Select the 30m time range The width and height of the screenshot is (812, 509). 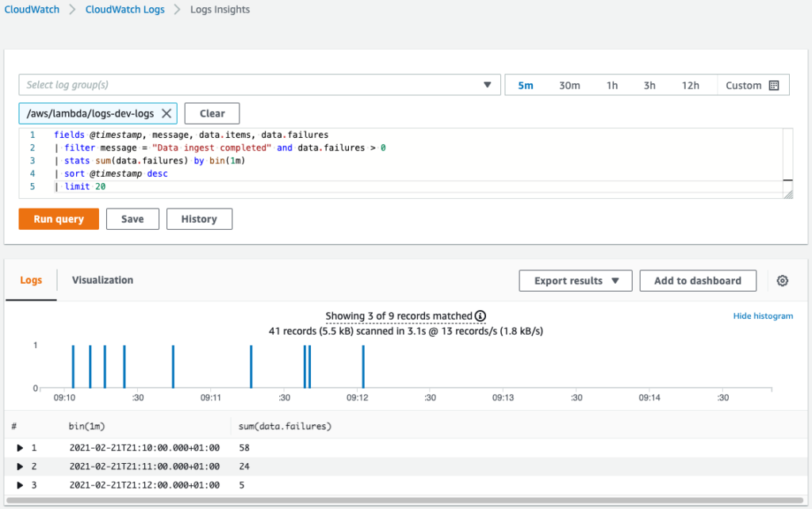569,86
